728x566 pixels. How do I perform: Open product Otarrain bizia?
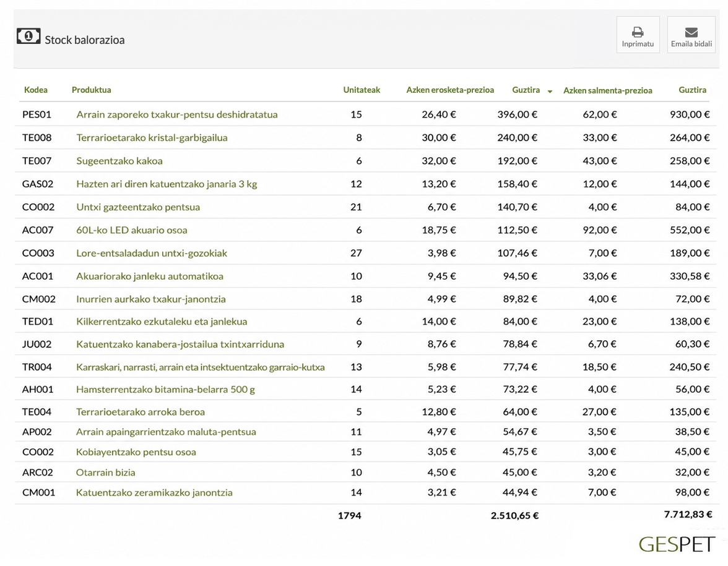[105, 473]
